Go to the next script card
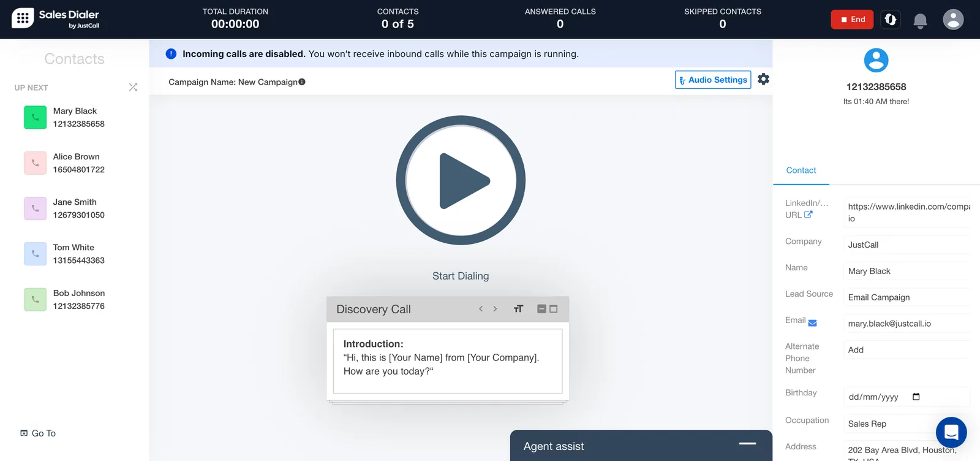980x461 pixels. [x=495, y=309]
